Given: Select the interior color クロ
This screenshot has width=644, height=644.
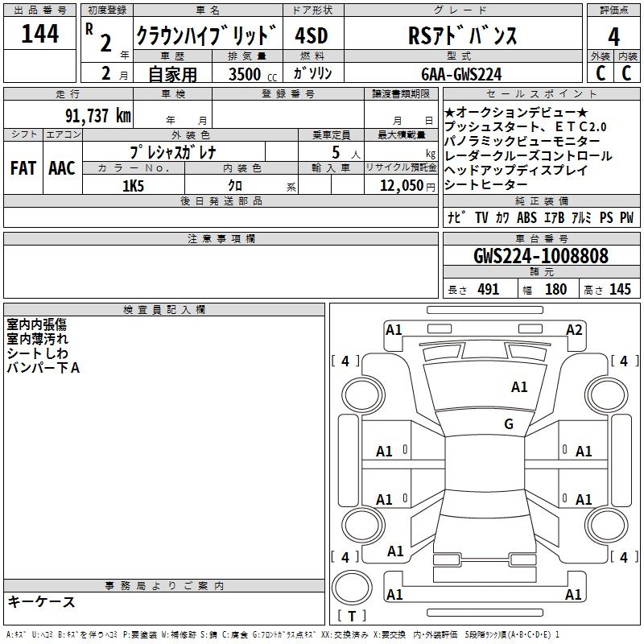Looking at the screenshot, I should pyautogui.click(x=235, y=186).
